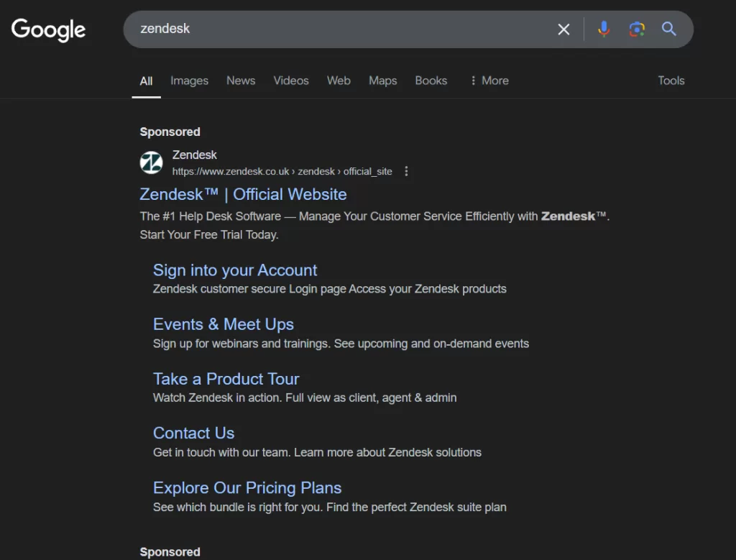Viewport: 736px width, 560px height.
Task: Click the Zendesk favicon logo
Action: (x=152, y=162)
